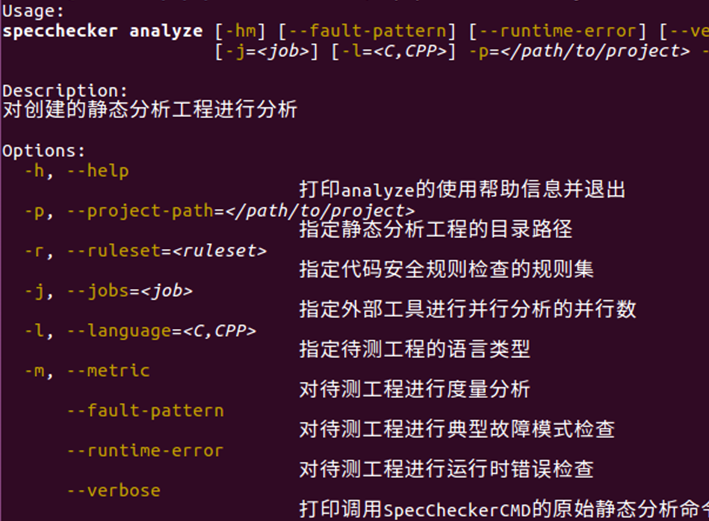Click the help text '指定代码安全规则检查的规则集'

click(446, 269)
